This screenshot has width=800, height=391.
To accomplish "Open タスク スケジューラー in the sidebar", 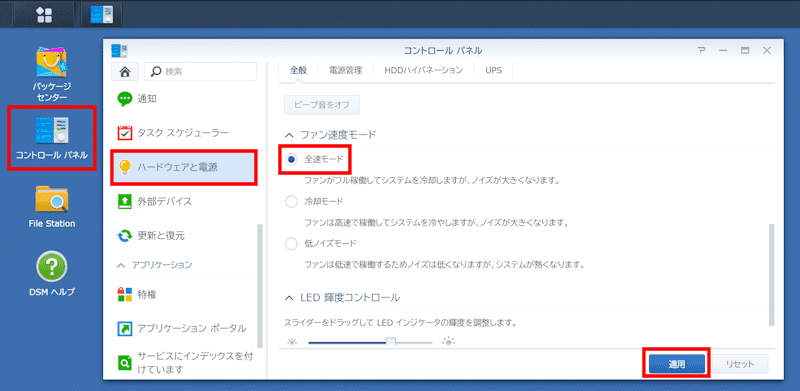I will click(184, 133).
